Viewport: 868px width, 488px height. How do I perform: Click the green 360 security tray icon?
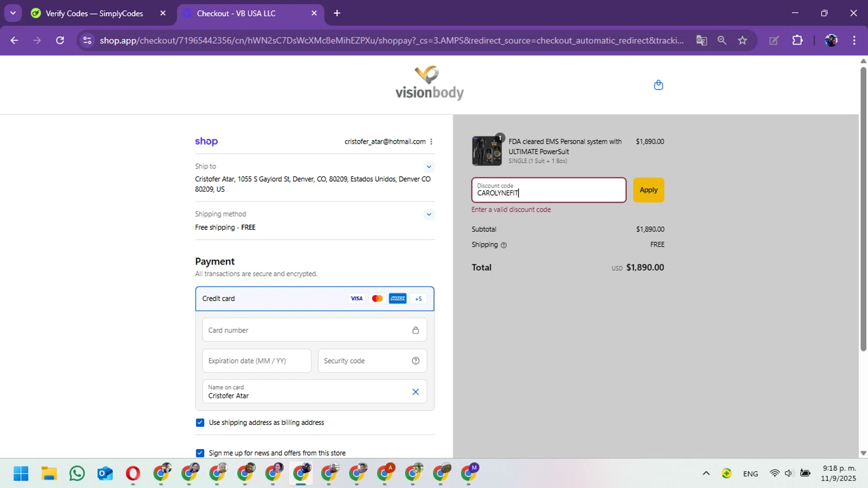pos(727,474)
